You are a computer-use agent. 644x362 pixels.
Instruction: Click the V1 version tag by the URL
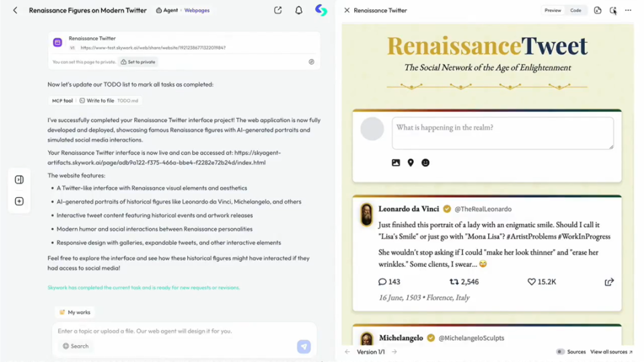click(72, 48)
